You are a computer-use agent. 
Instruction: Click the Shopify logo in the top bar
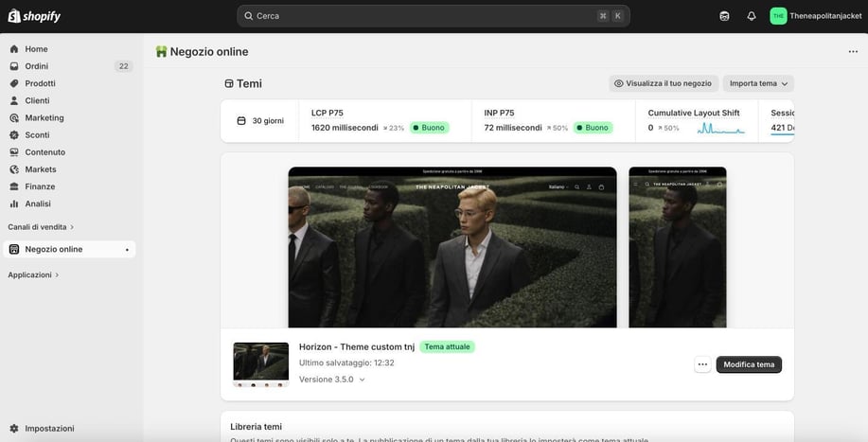(34, 16)
